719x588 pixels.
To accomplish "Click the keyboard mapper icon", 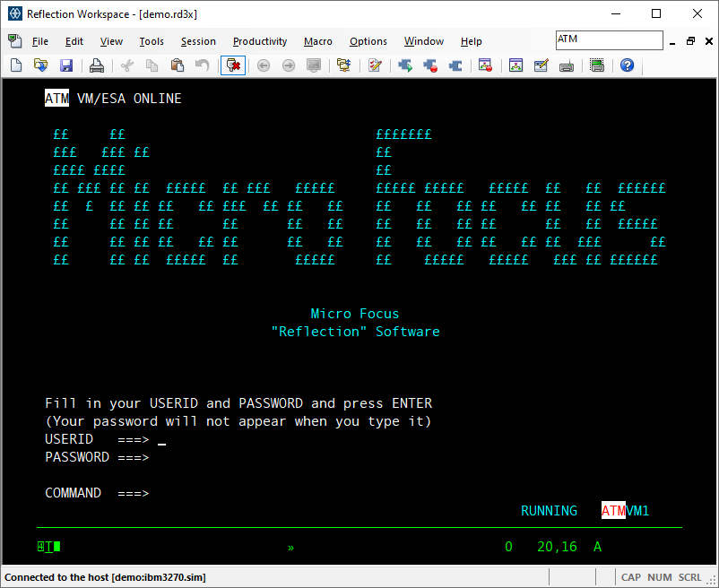I will point(567,66).
